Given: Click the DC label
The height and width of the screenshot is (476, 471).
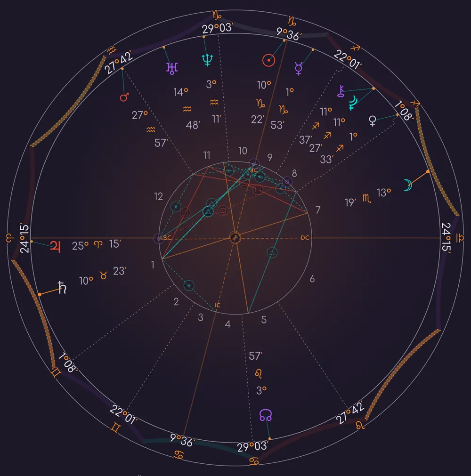Looking at the screenshot, I should pos(305,238).
